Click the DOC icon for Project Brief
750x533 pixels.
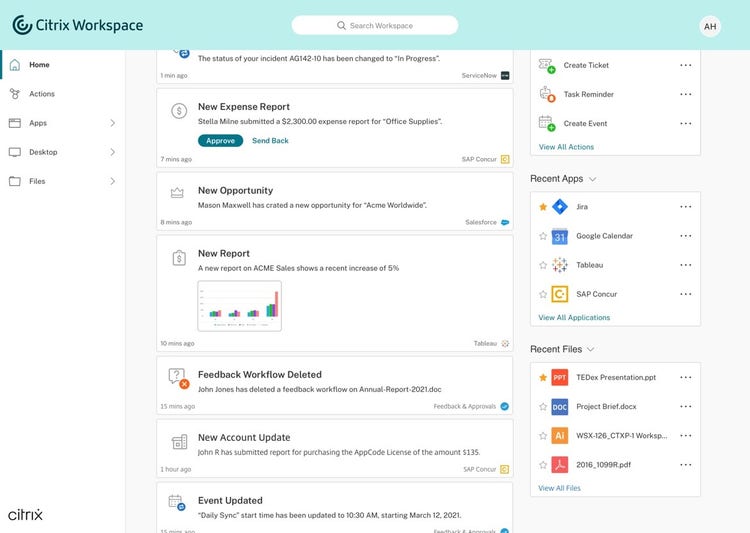[x=560, y=407]
